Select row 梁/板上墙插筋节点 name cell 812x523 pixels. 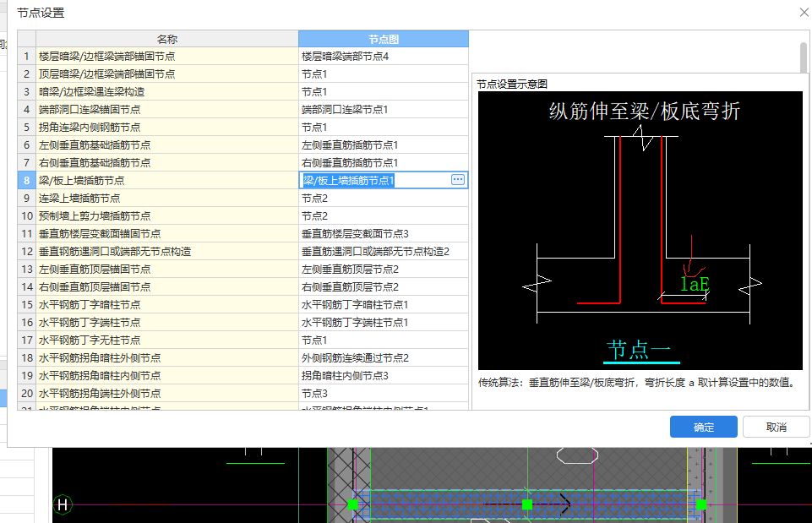click(x=166, y=180)
